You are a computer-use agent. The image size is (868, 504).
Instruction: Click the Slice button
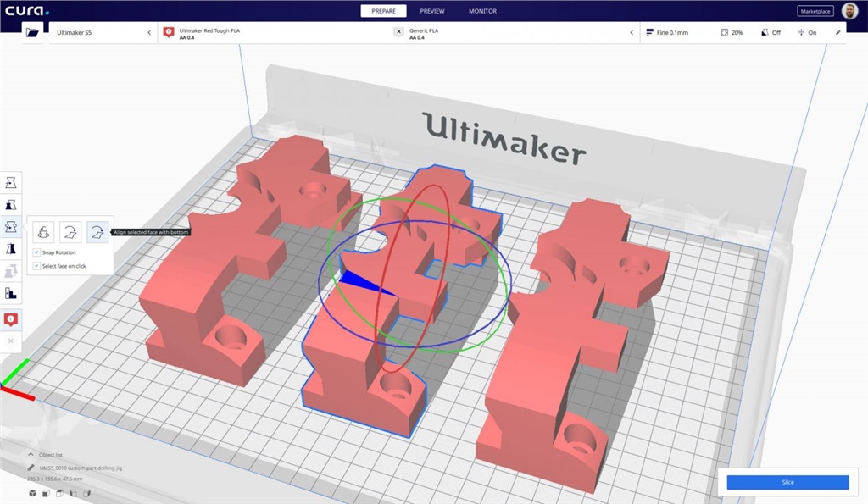(x=787, y=482)
